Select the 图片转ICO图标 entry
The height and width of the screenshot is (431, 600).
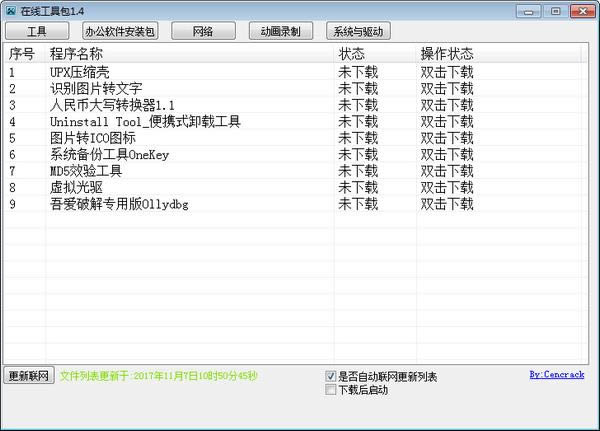point(293,138)
